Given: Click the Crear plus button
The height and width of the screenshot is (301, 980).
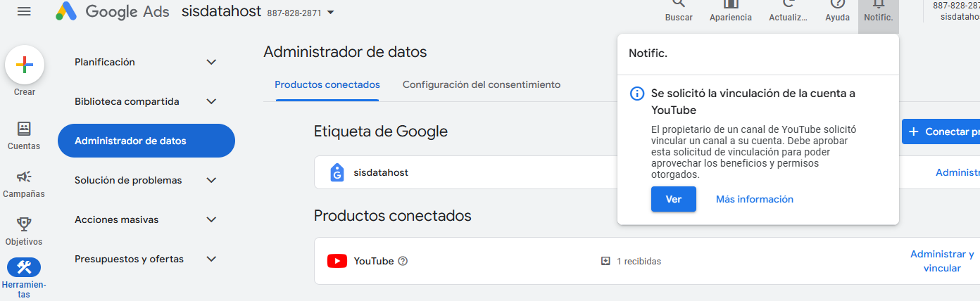Looking at the screenshot, I should click(x=25, y=65).
